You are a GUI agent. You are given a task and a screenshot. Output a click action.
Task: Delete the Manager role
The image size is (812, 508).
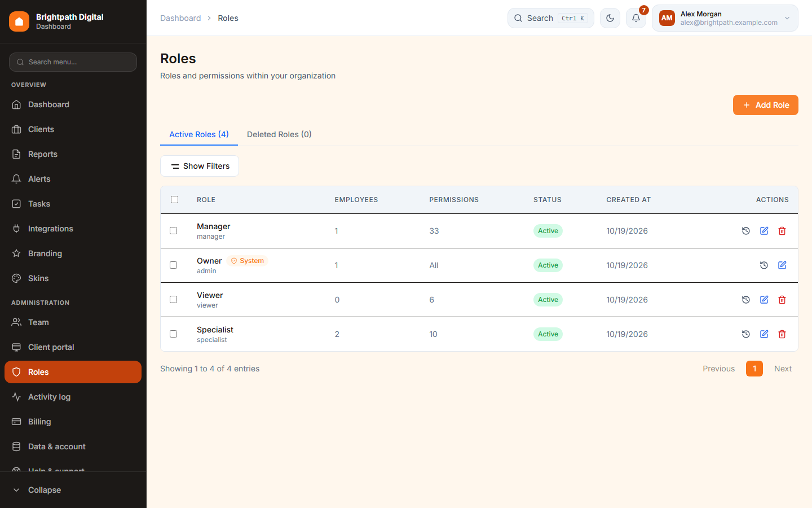click(782, 231)
